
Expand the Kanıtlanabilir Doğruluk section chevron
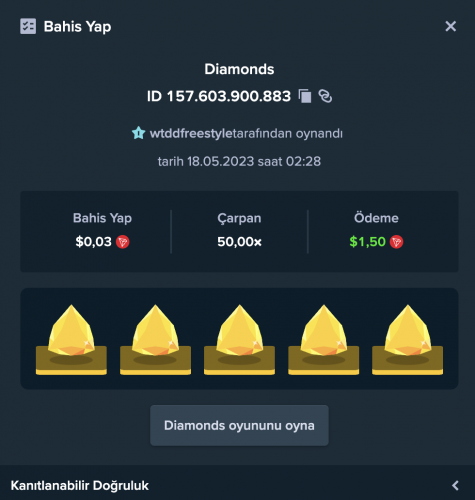tap(455, 485)
